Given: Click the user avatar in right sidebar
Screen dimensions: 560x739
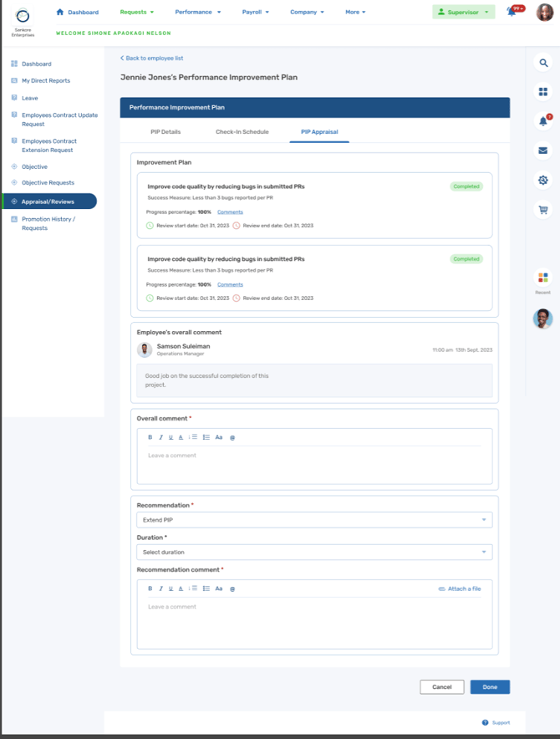Looking at the screenshot, I should (x=543, y=319).
